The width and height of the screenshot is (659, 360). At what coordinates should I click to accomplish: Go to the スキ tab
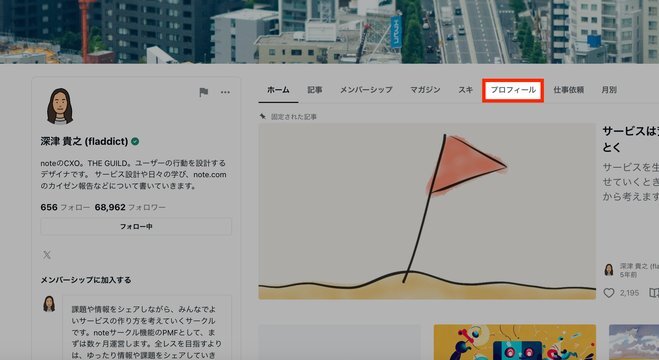pyautogui.click(x=466, y=90)
